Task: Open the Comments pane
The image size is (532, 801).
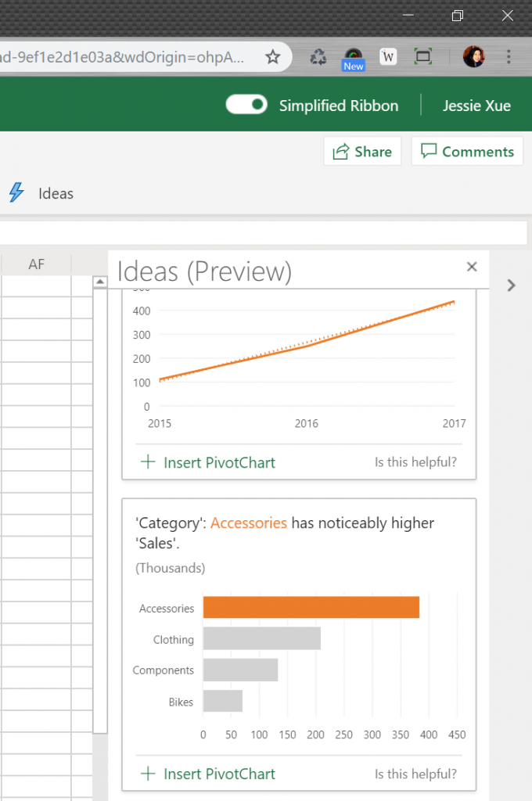Action: 467,152
